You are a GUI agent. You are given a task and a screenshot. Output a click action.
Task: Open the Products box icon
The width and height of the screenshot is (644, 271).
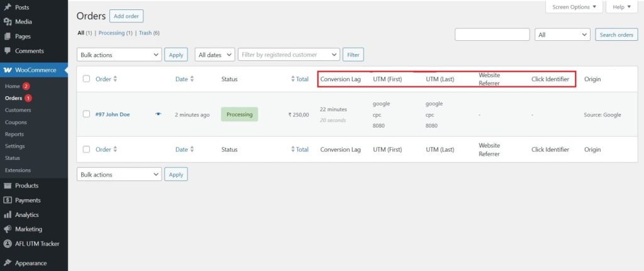click(8, 185)
